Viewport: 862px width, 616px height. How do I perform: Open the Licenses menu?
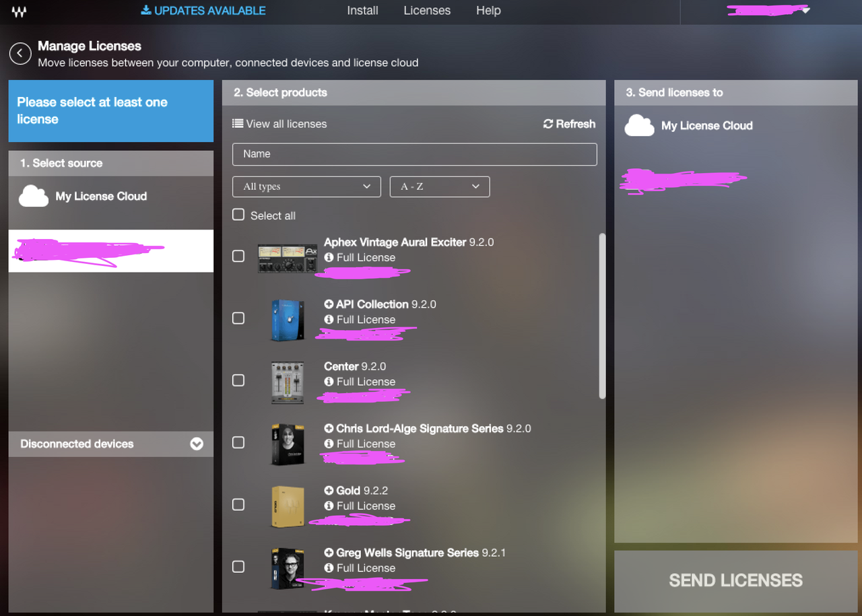pyautogui.click(x=427, y=11)
